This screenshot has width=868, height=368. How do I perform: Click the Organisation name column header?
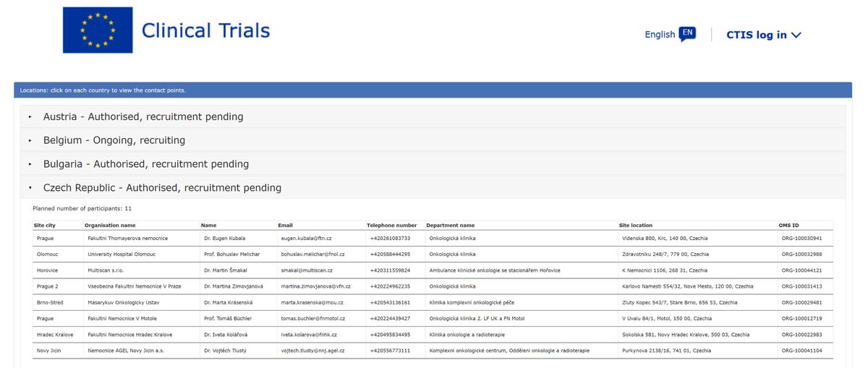[110, 225]
